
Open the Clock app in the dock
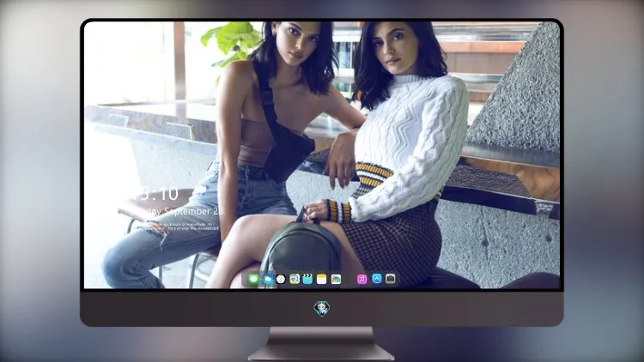coord(281,280)
